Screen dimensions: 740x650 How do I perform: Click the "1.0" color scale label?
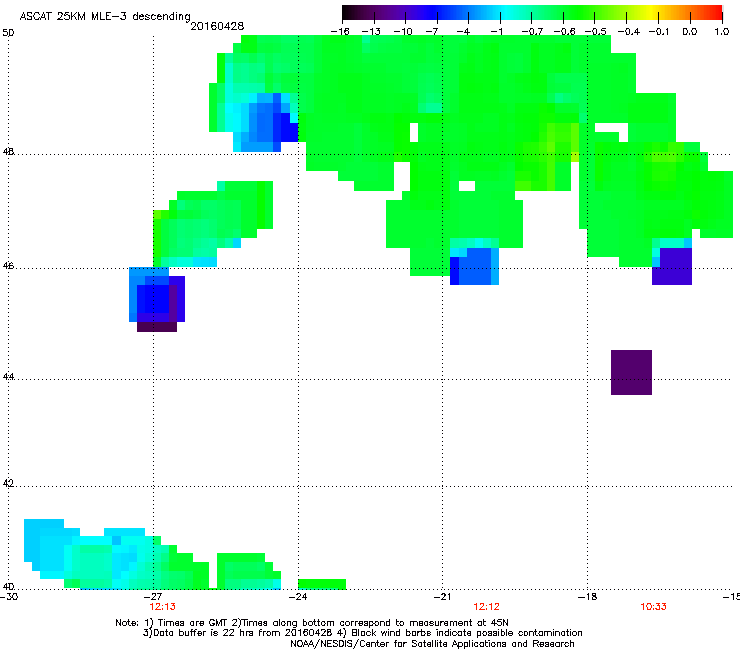point(722,32)
